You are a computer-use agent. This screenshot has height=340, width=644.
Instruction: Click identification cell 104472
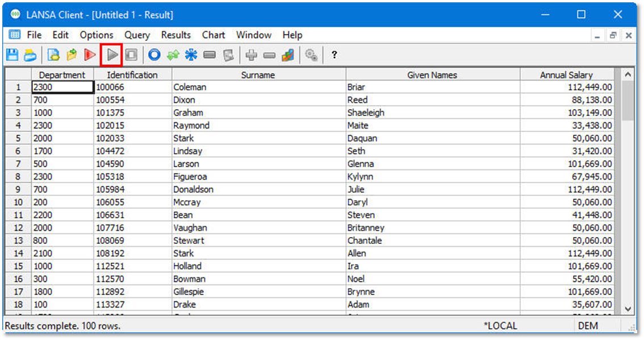[x=133, y=151]
